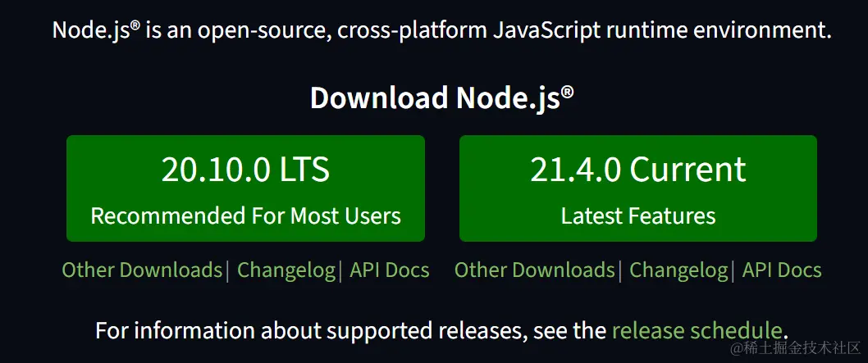Open Other Downloads under the LTS version
The height and width of the screenshot is (363, 868).
click(142, 270)
